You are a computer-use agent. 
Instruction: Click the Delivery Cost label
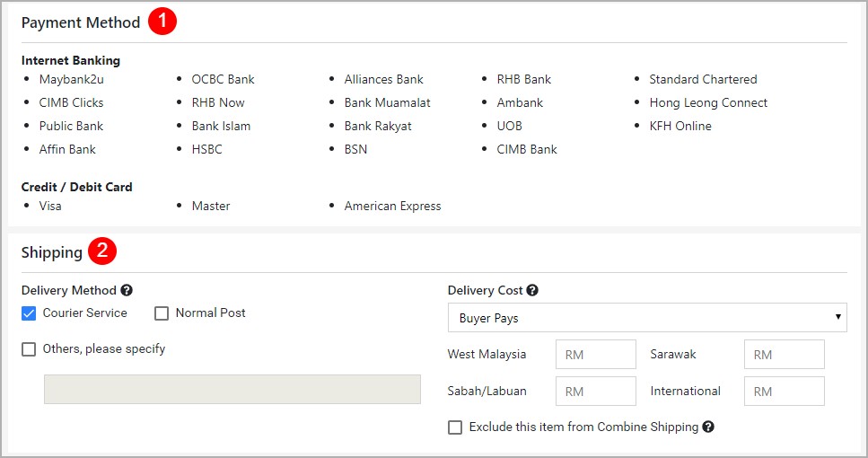pos(485,290)
